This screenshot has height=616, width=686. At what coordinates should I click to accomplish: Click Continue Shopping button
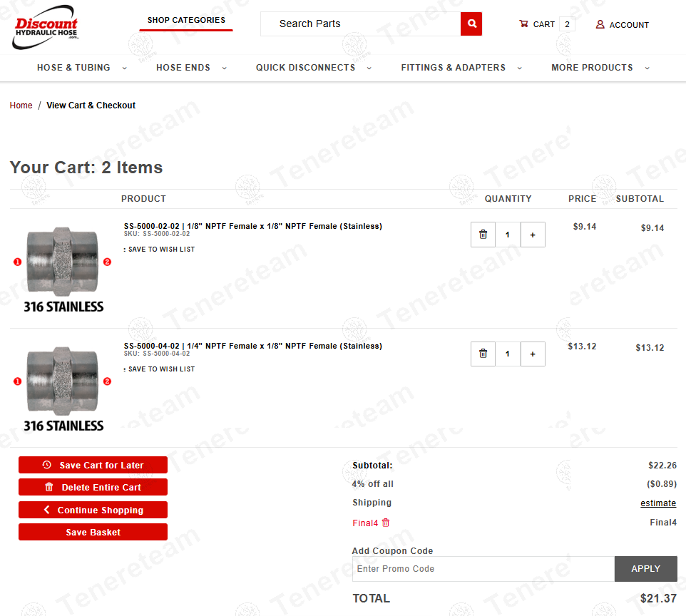(x=93, y=510)
